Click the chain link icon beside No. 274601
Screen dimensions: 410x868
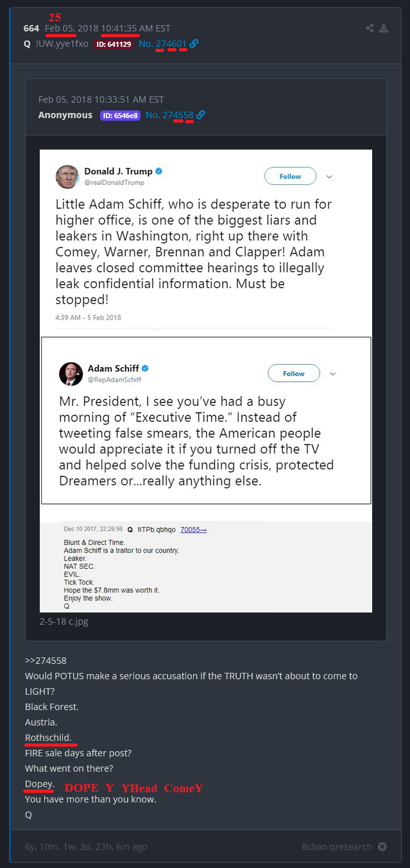(194, 44)
